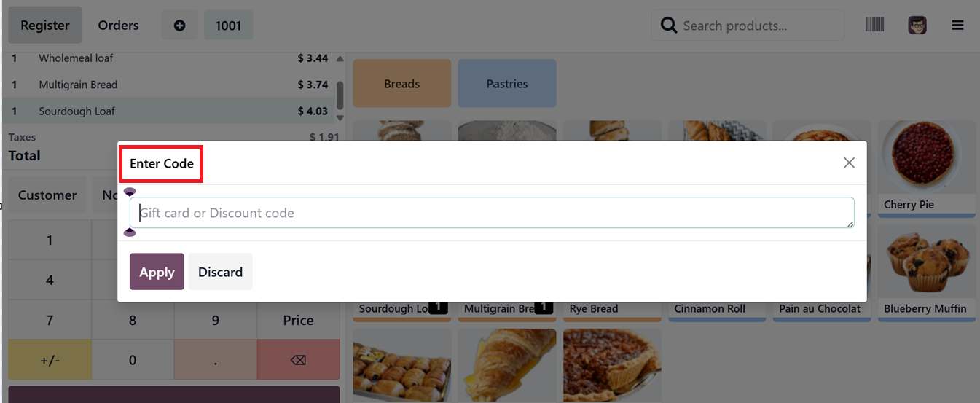Apply the entered discount code
The width and height of the screenshot is (980, 403).
pos(157,272)
